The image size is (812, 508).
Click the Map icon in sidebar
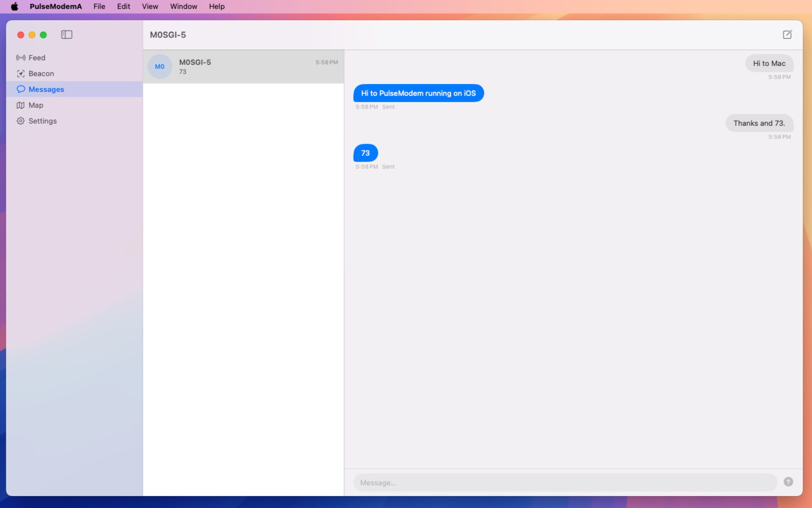tap(21, 105)
